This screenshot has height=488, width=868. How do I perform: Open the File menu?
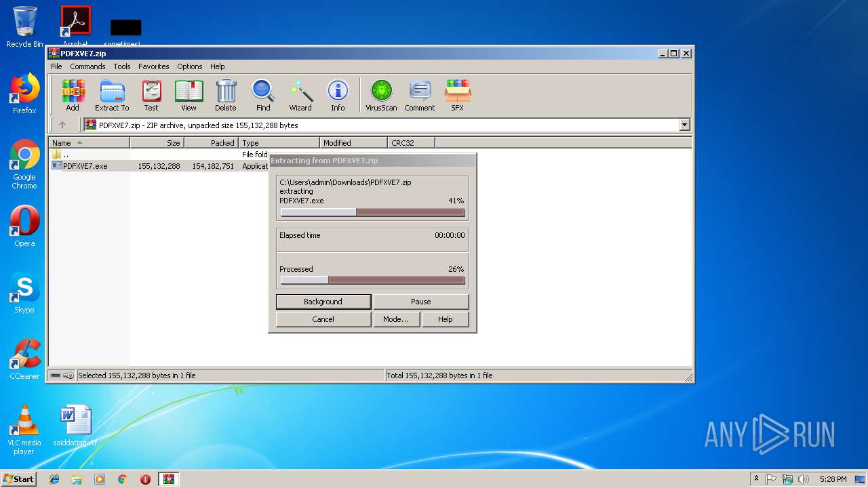(x=56, y=66)
